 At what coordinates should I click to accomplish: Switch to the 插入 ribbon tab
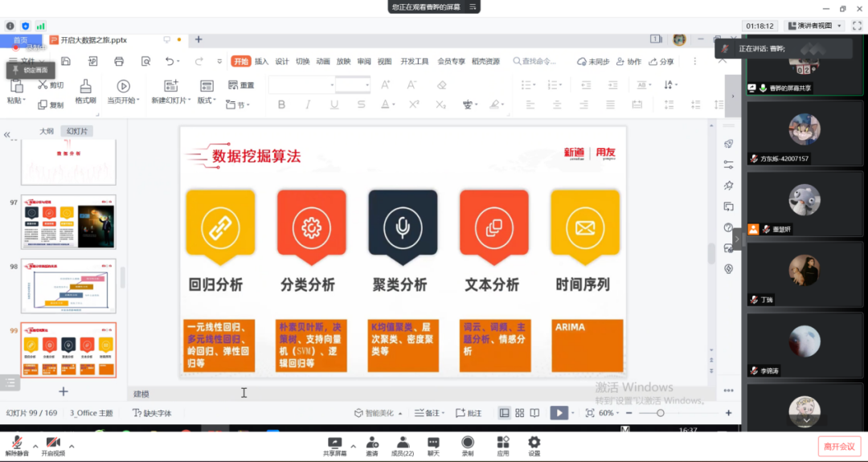(x=261, y=61)
